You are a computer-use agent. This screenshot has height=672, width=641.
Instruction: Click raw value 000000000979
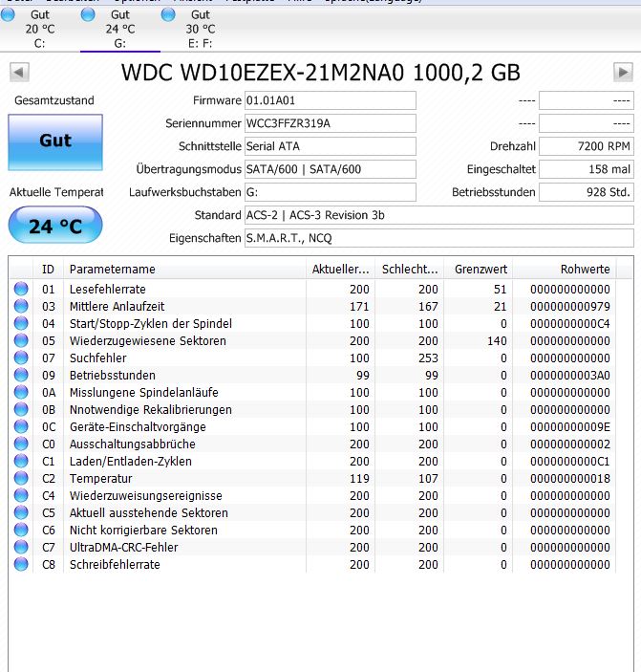tap(570, 307)
